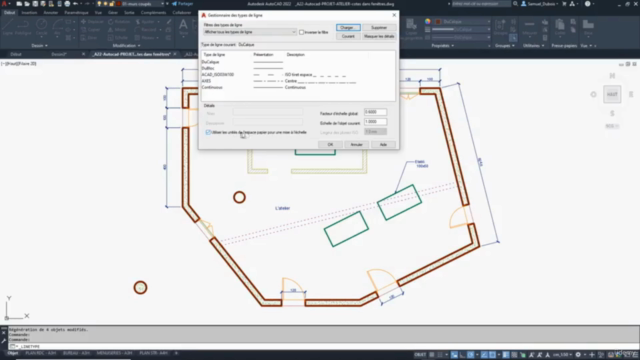Click the Masquer les détails button
Image resolution: width=640 pixels, height=360 pixels.
tap(379, 36)
